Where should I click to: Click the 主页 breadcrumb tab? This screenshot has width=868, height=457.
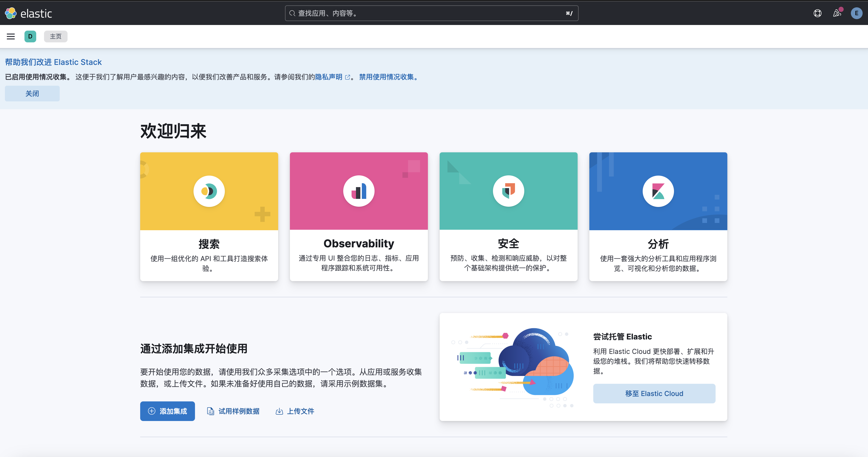(56, 36)
